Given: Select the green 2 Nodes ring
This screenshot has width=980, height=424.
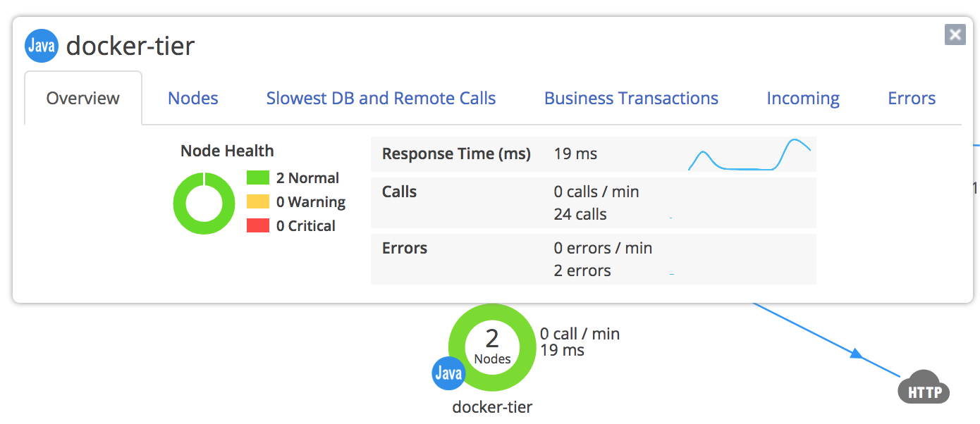Looking at the screenshot, I should pyautogui.click(x=492, y=347).
